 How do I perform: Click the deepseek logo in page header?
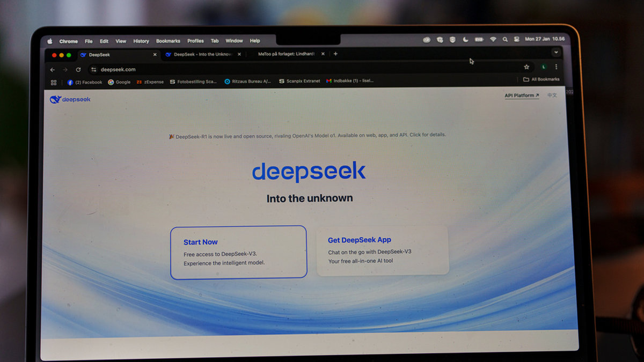point(70,99)
